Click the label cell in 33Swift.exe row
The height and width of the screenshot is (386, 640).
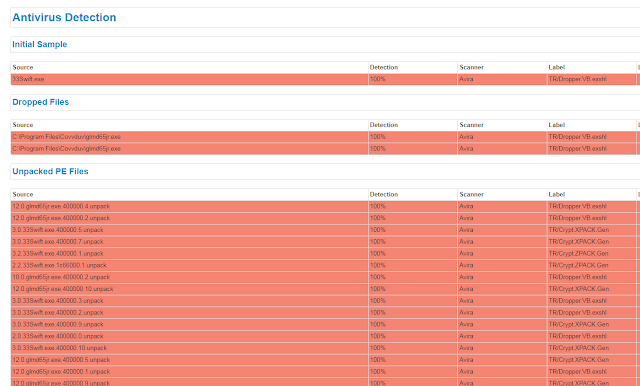[591, 79]
